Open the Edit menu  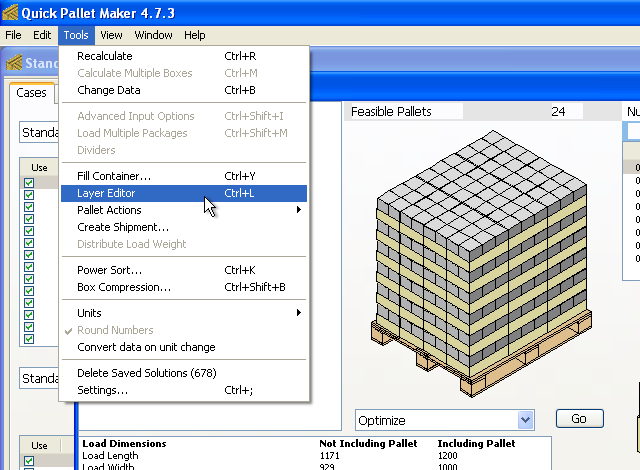point(42,35)
